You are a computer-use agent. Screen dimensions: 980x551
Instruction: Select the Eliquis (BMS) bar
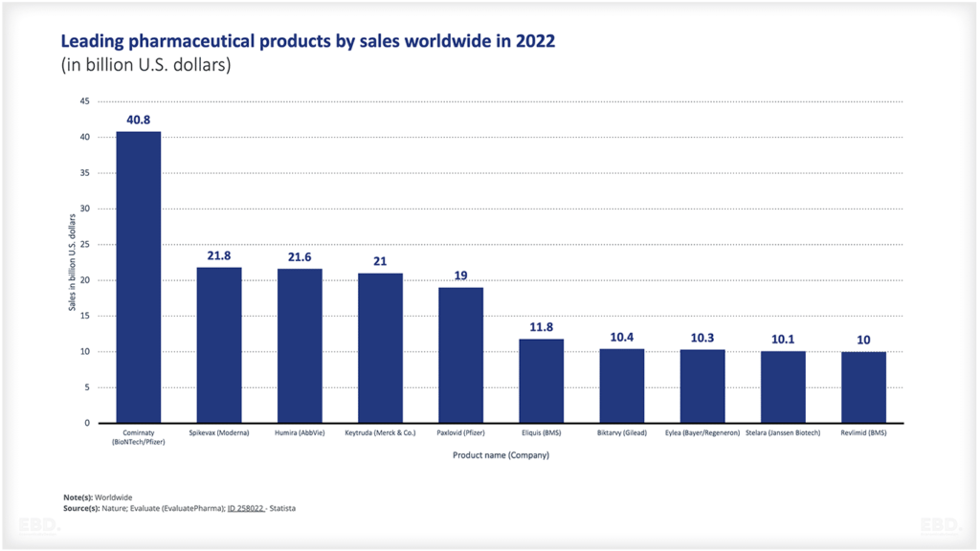tap(541, 381)
